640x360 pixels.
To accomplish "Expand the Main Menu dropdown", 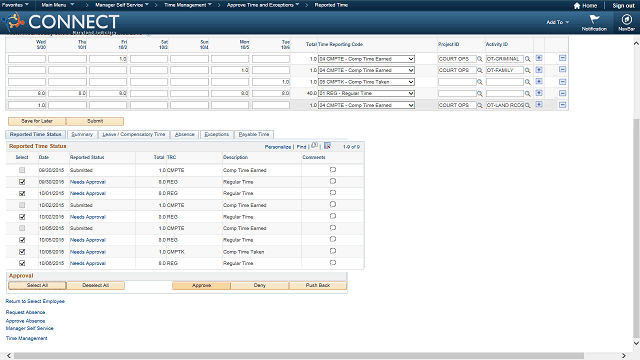I will [x=58, y=5].
